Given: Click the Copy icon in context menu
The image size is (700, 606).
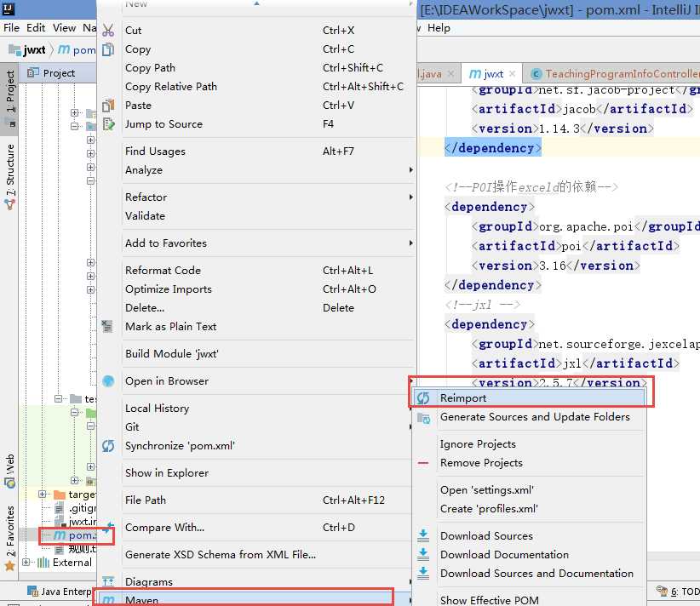Looking at the screenshot, I should point(108,49).
